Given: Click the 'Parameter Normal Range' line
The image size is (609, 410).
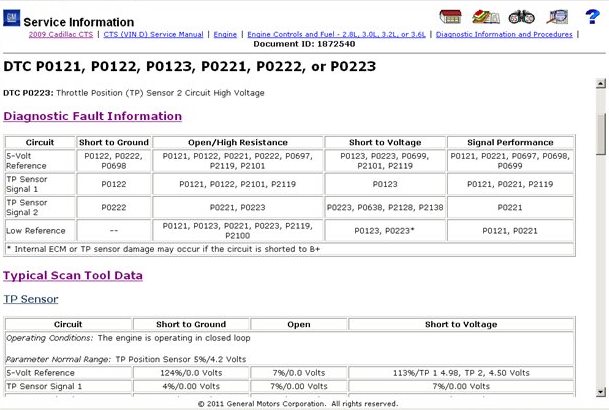Looking at the screenshot, I should [x=126, y=359].
